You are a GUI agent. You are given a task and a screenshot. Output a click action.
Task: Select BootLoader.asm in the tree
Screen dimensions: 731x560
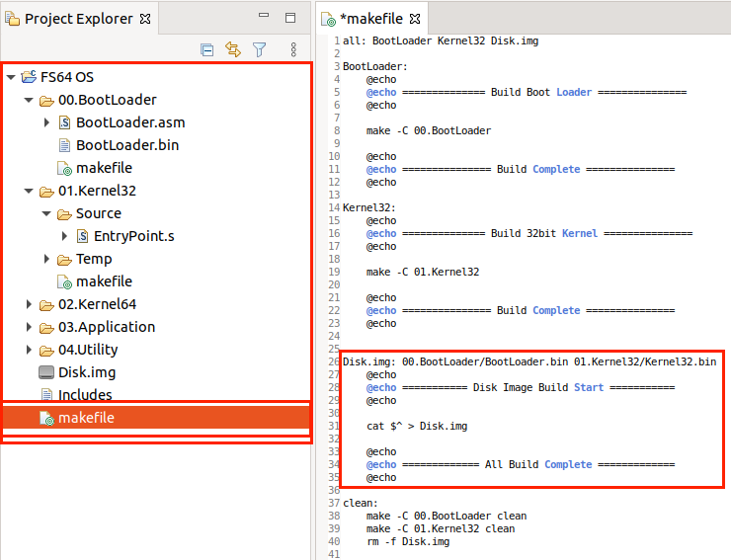[130, 122]
